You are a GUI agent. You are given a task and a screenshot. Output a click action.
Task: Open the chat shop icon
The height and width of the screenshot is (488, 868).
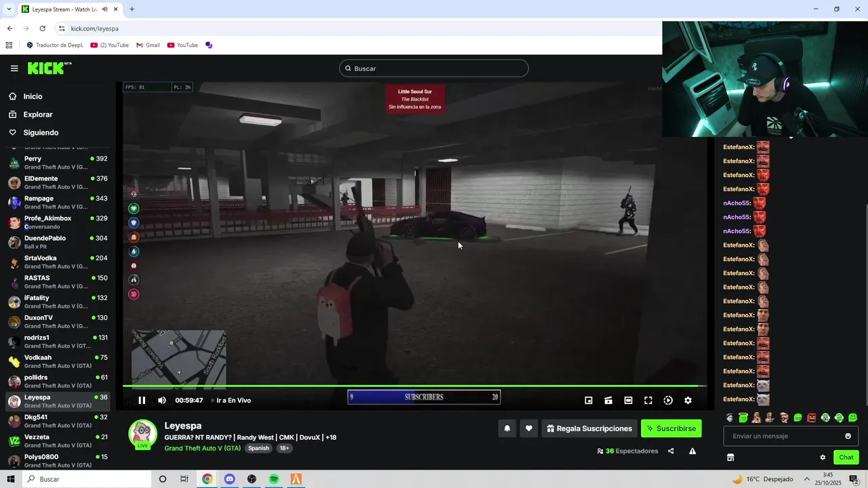point(730,457)
